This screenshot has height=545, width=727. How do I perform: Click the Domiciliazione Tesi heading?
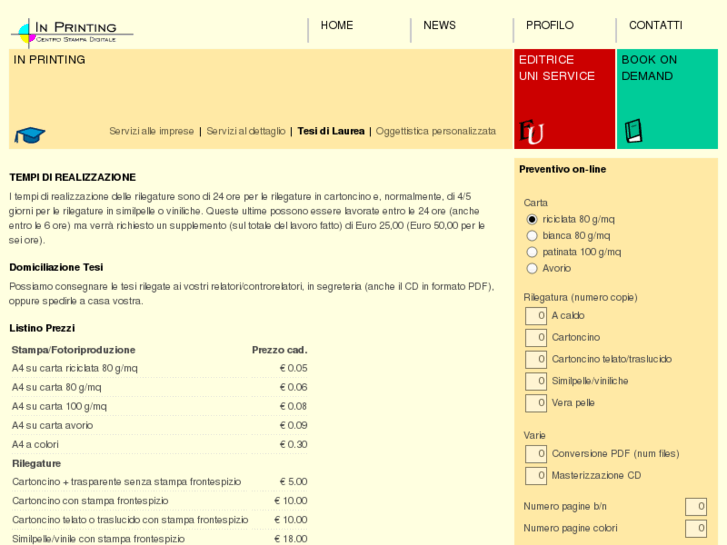tap(56, 267)
